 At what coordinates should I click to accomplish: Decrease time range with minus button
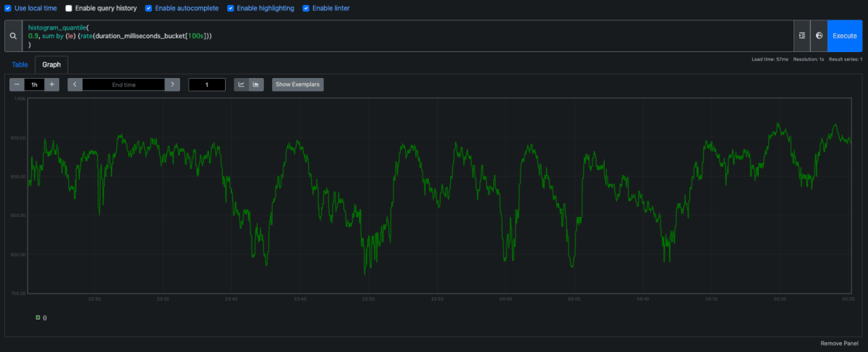pyautogui.click(x=17, y=85)
